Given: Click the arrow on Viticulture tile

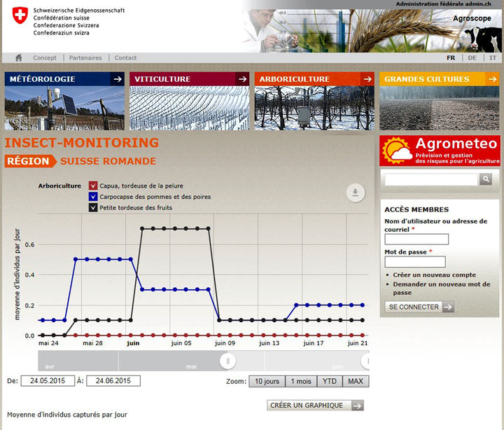Looking at the screenshot, I should (x=241, y=79).
